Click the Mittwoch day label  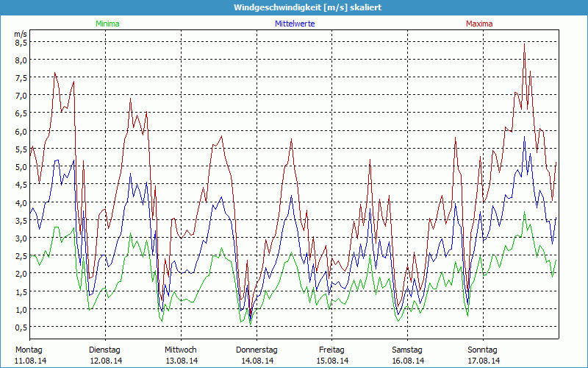(181, 350)
